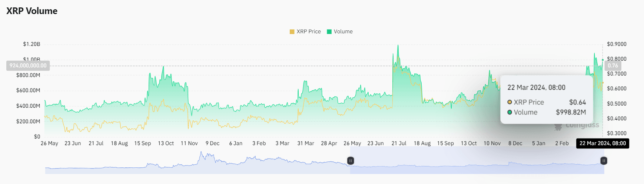
Task: Click the yellow XRP Price legend square
Action: click(x=292, y=32)
